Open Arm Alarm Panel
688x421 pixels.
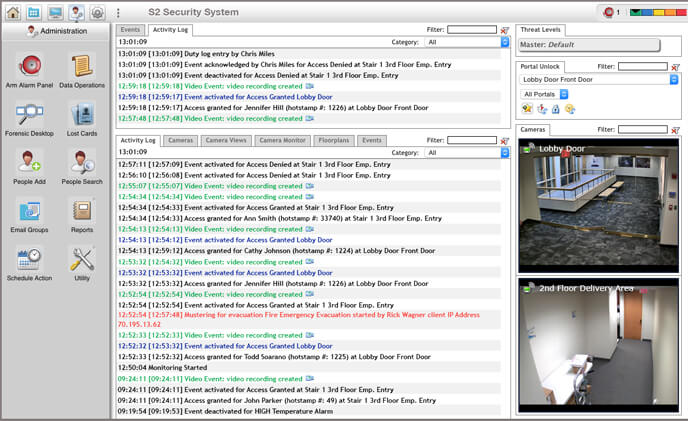(x=29, y=71)
